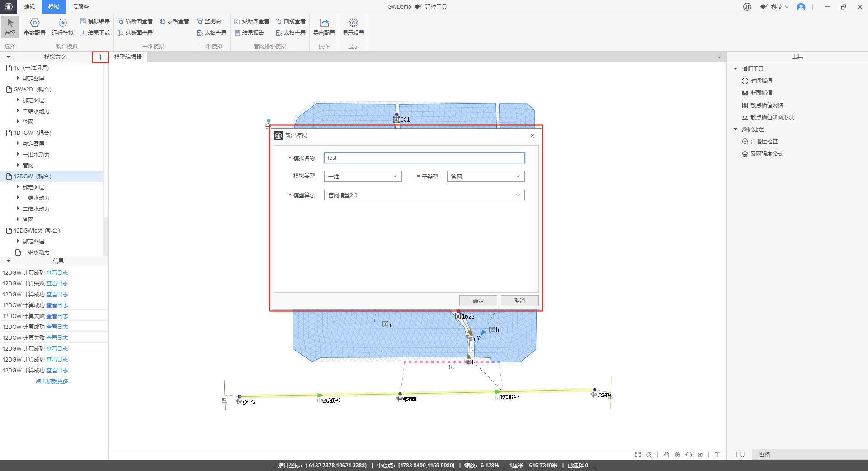The height and width of the screenshot is (471, 868).
Task: Expand 二维水动力 under GW+2D
Action: [x=18, y=111]
